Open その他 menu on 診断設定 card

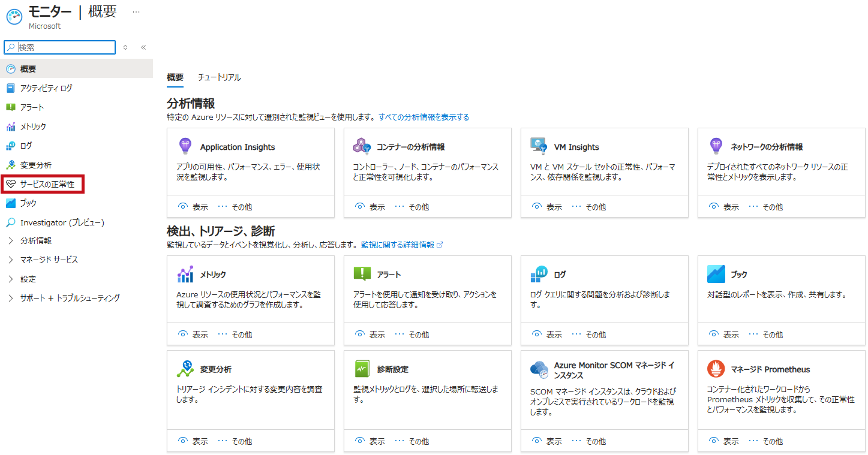[412, 441]
